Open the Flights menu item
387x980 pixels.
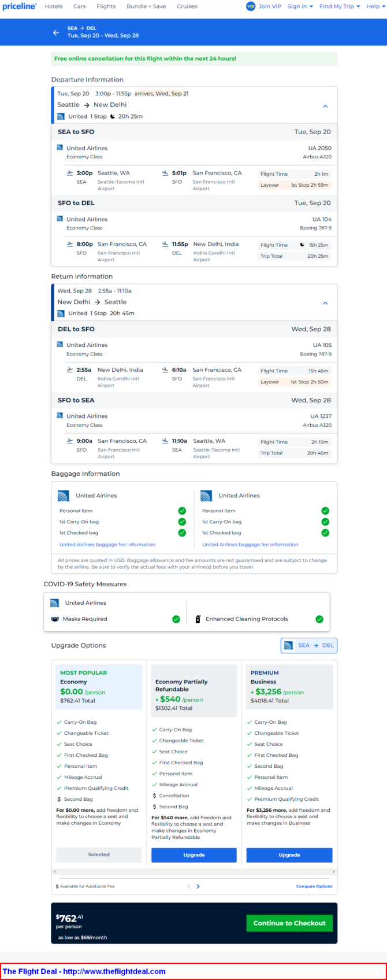[x=106, y=6]
